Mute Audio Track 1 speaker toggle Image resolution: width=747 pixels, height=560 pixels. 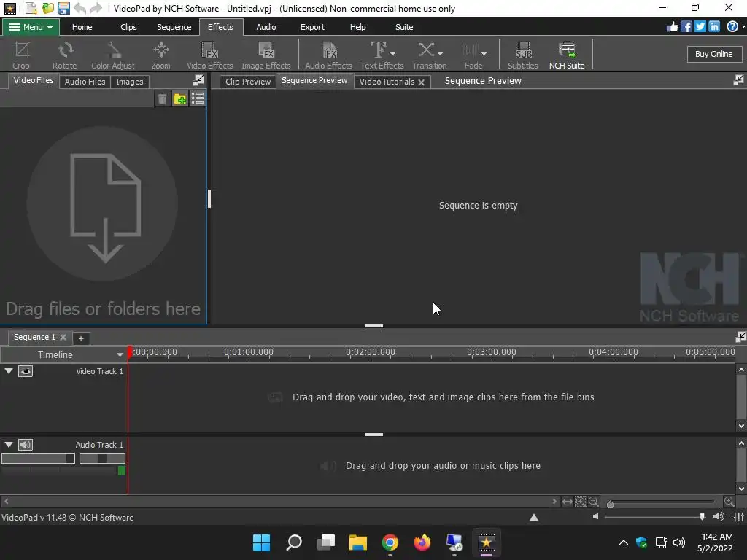coord(26,445)
